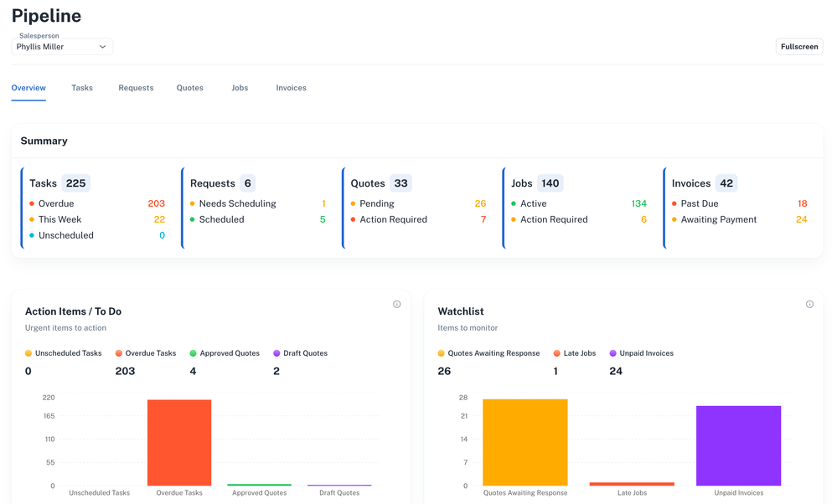Click the Overdue tasks count 203
The image size is (837, 504).
(156, 203)
